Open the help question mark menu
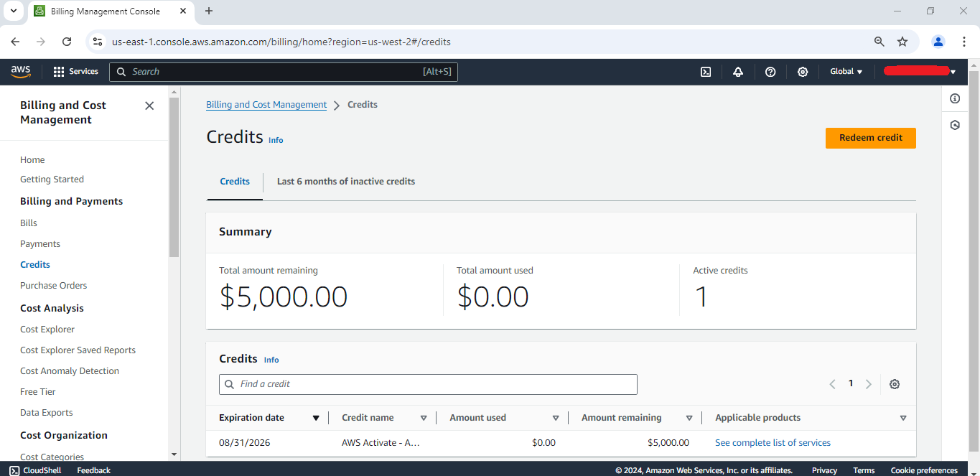This screenshot has width=980, height=476. click(770, 72)
